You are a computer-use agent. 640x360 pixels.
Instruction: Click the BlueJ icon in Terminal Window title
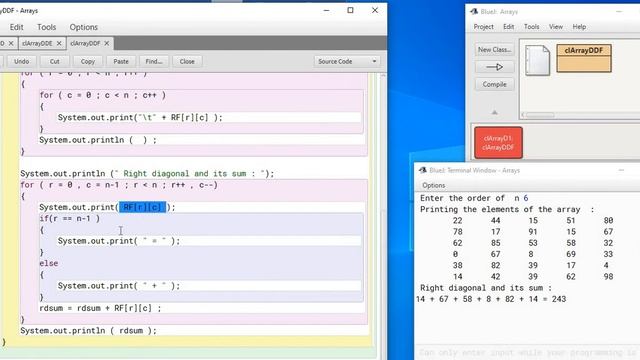click(423, 170)
